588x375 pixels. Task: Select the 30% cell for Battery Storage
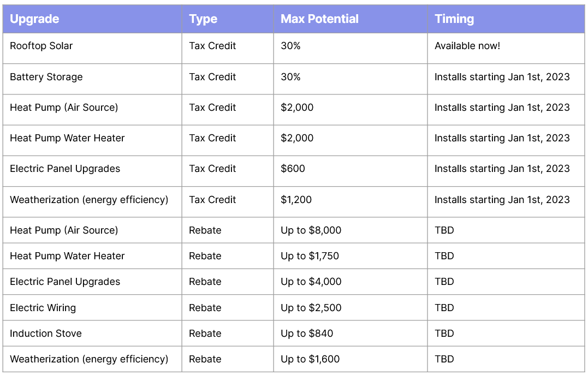(x=290, y=77)
